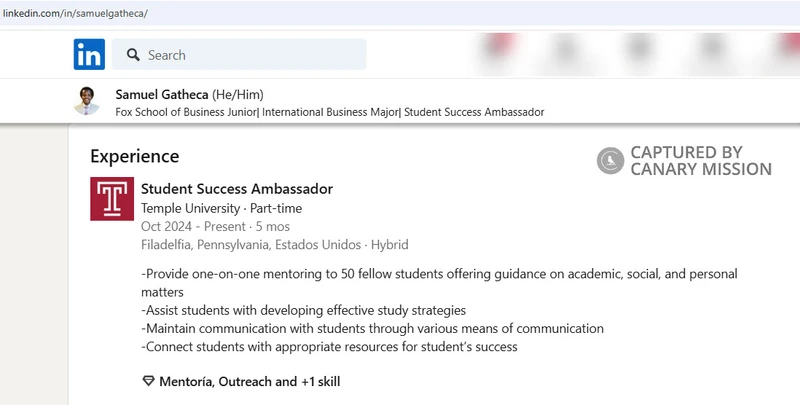
Task: Click the magnifying glass search icon
Action: click(x=131, y=55)
